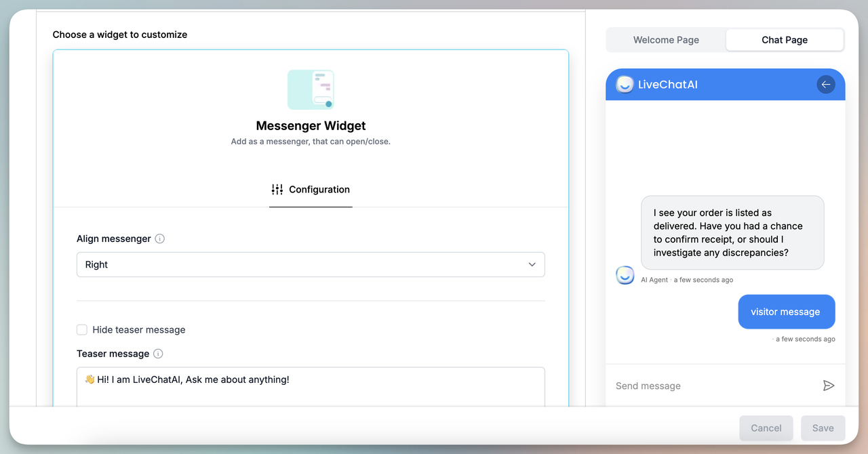Select the Configuration sliders icon
The image size is (868, 454).
(x=276, y=190)
